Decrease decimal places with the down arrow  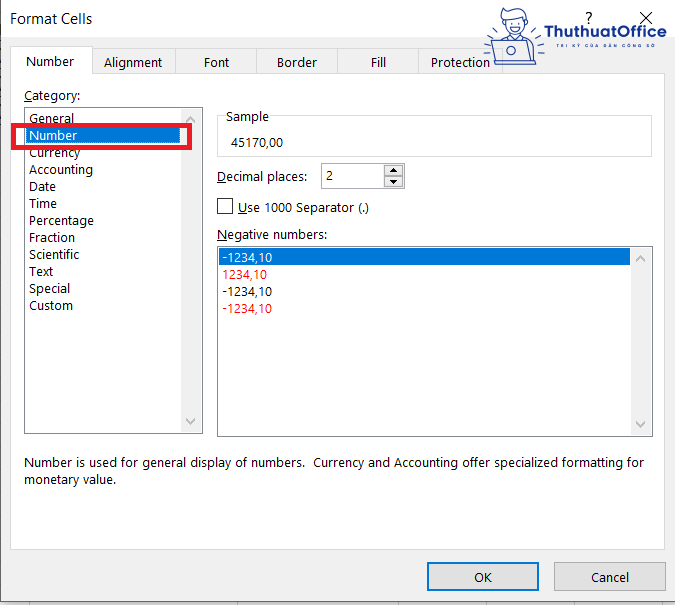coord(393,181)
